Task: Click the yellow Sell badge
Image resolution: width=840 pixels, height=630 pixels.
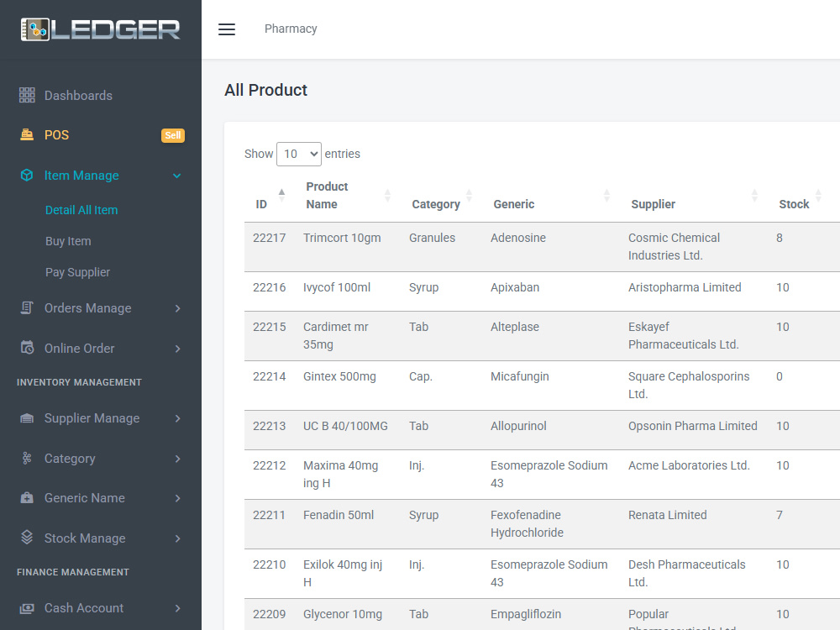Action: (172, 135)
